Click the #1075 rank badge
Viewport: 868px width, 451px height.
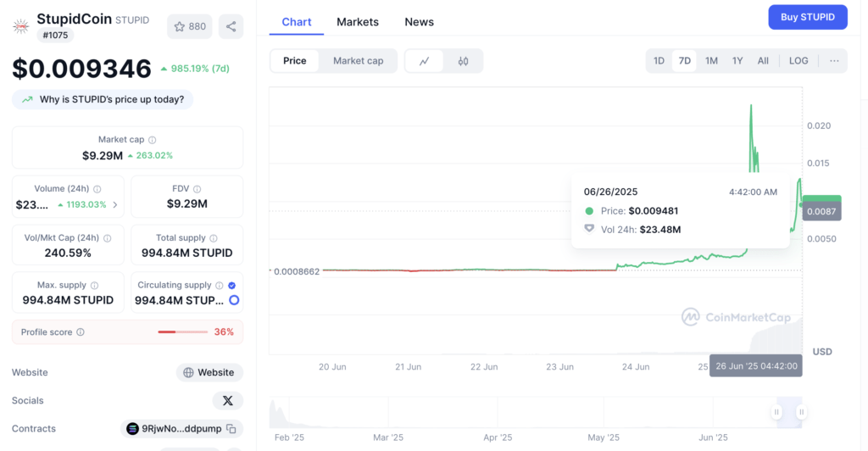[55, 36]
